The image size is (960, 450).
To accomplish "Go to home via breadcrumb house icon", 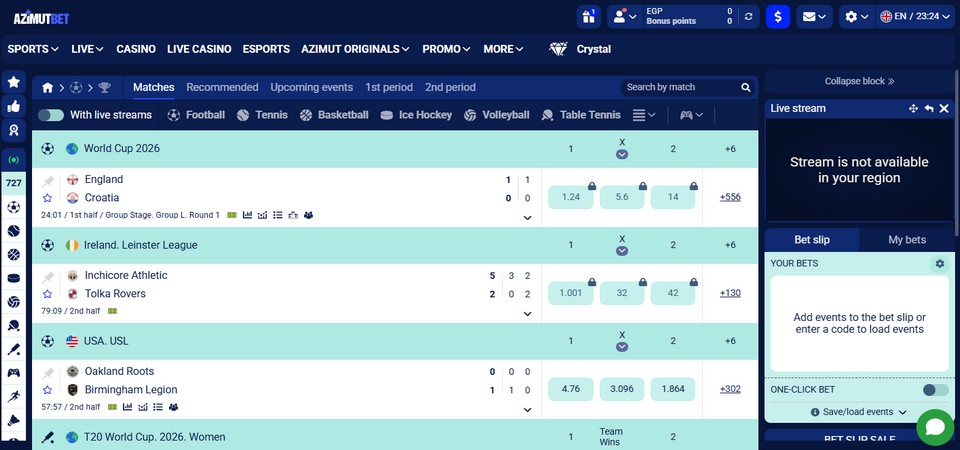I will (47, 88).
